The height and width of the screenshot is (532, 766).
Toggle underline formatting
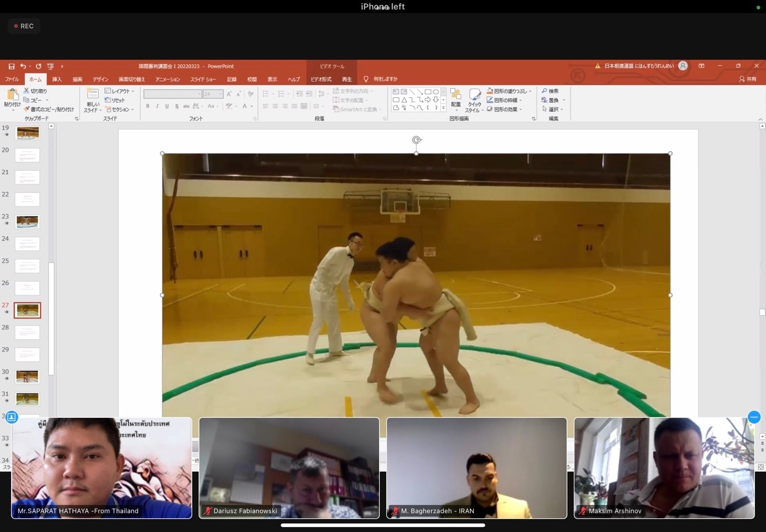[167, 106]
